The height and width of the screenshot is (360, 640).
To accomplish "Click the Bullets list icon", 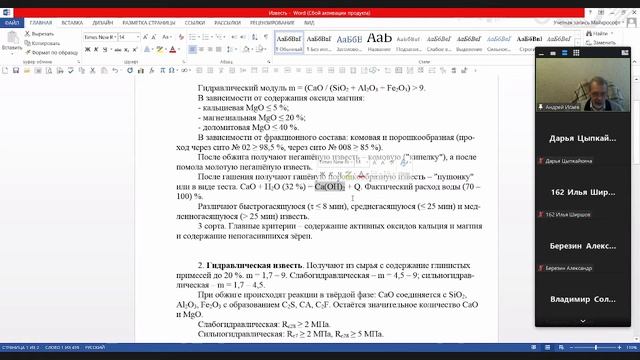I will click(193, 37).
